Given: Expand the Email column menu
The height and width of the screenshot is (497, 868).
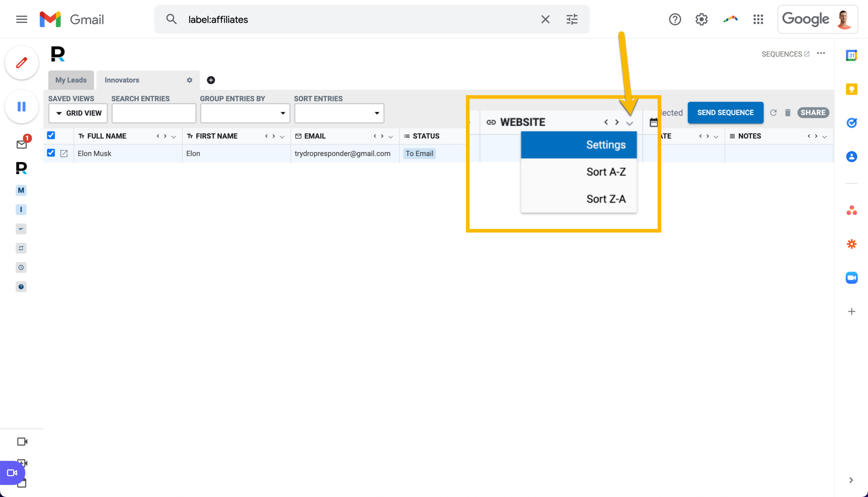Looking at the screenshot, I should click(391, 137).
